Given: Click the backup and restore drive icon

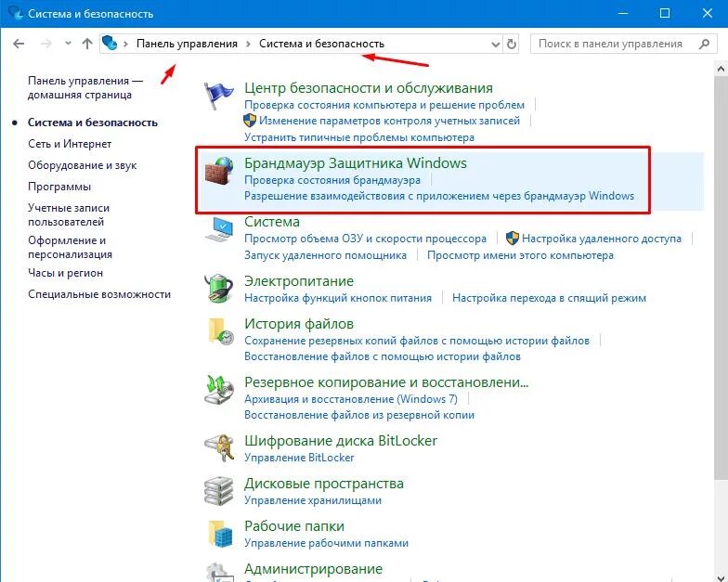Looking at the screenshot, I should pos(219,390).
